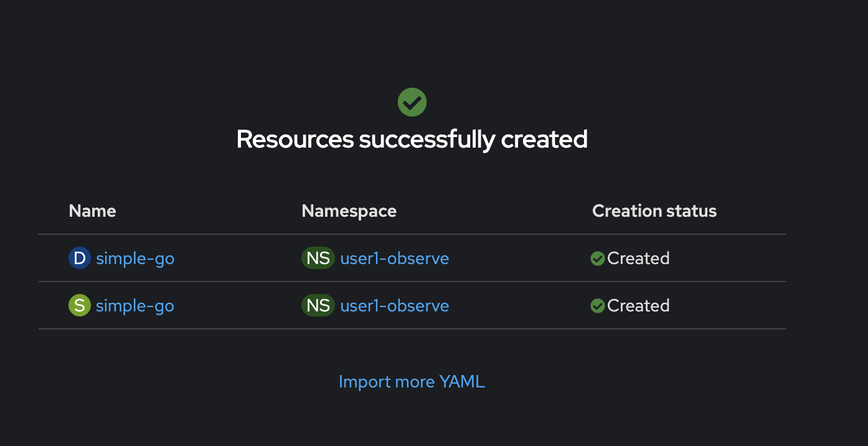Image resolution: width=868 pixels, height=446 pixels.
Task: Click Created text in Deployment row
Action: point(638,259)
